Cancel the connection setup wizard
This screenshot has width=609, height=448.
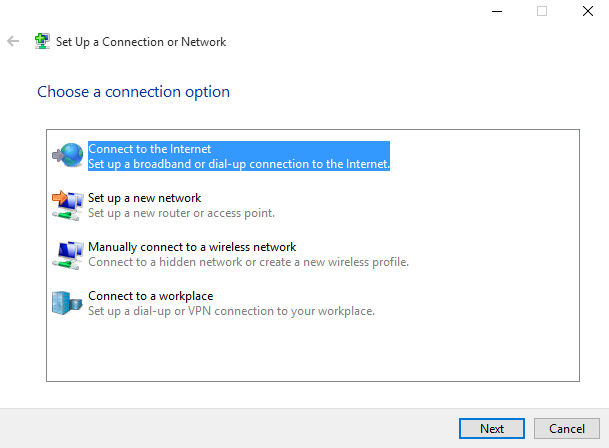567,429
